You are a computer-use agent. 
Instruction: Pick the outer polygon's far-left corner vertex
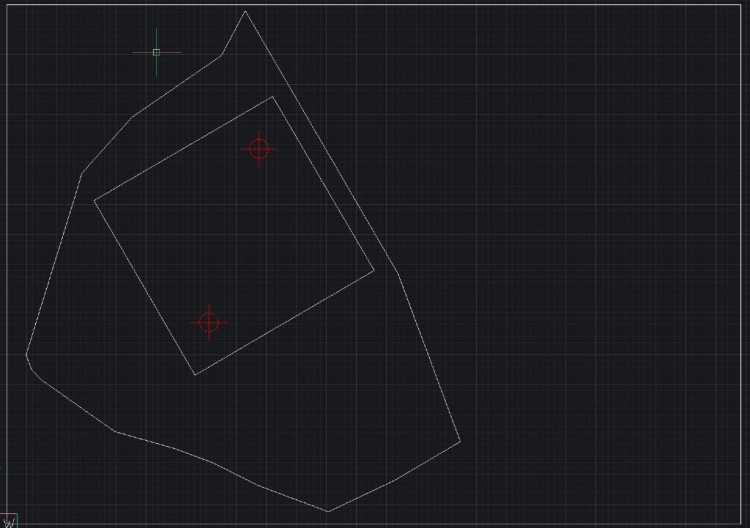click(26, 354)
